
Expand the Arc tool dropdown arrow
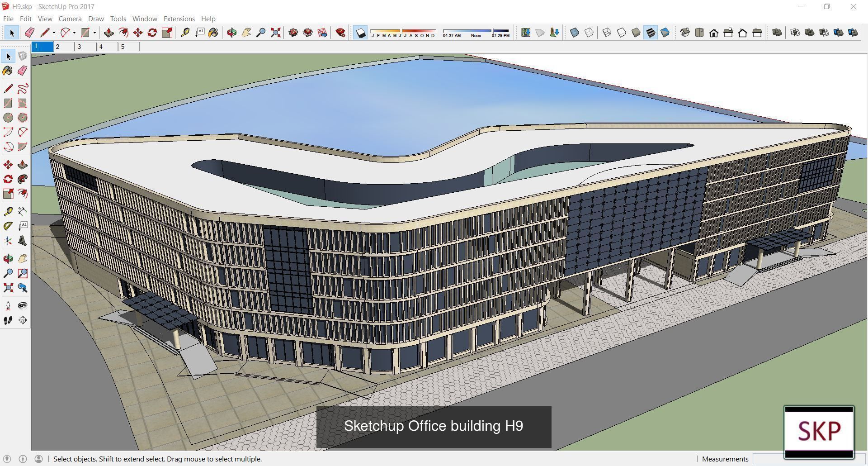[x=74, y=33]
